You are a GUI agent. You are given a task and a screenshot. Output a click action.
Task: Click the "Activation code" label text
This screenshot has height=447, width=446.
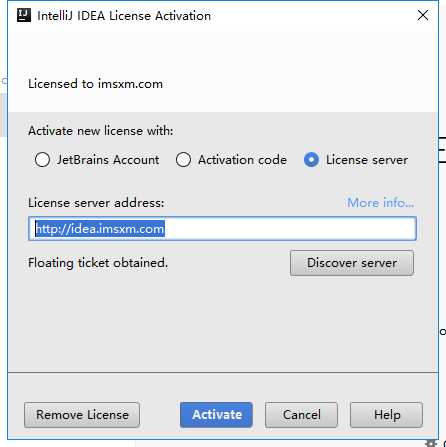pos(242,160)
